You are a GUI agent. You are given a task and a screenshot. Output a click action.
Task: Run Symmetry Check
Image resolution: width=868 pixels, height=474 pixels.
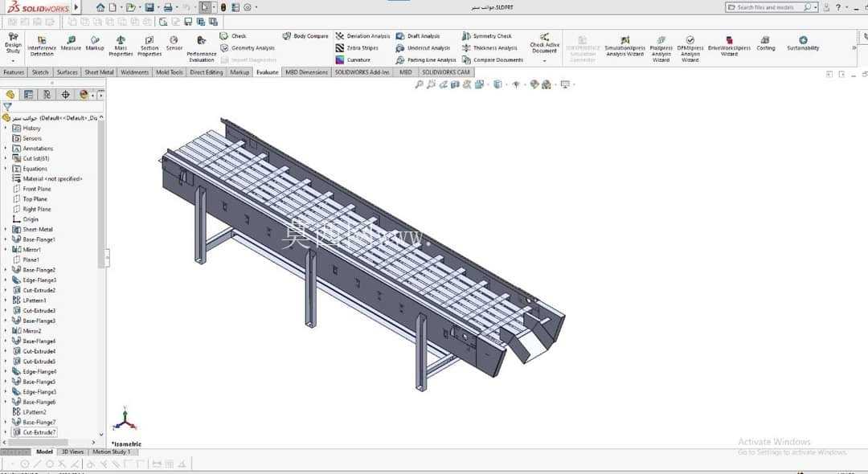pyautogui.click(x=486, y=36)
